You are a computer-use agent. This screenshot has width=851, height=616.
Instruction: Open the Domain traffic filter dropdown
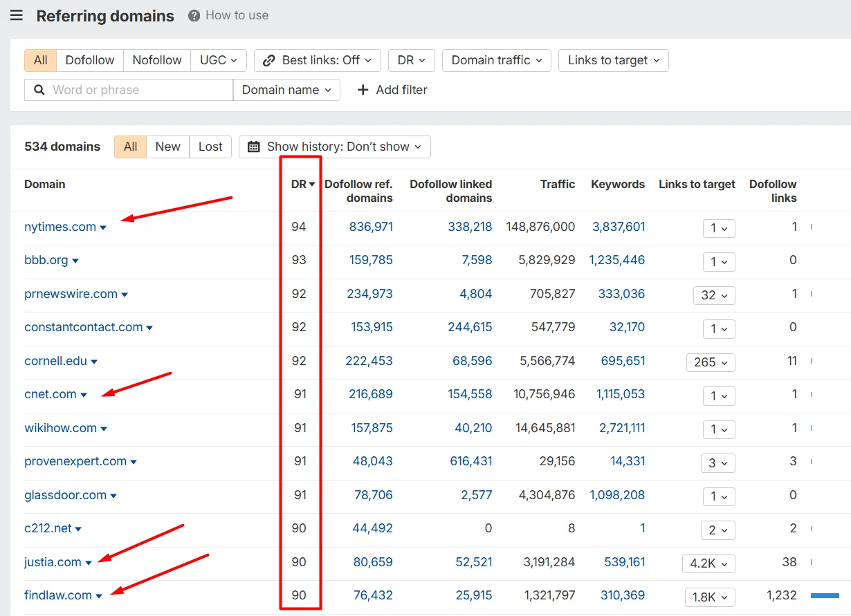point(497,60)
